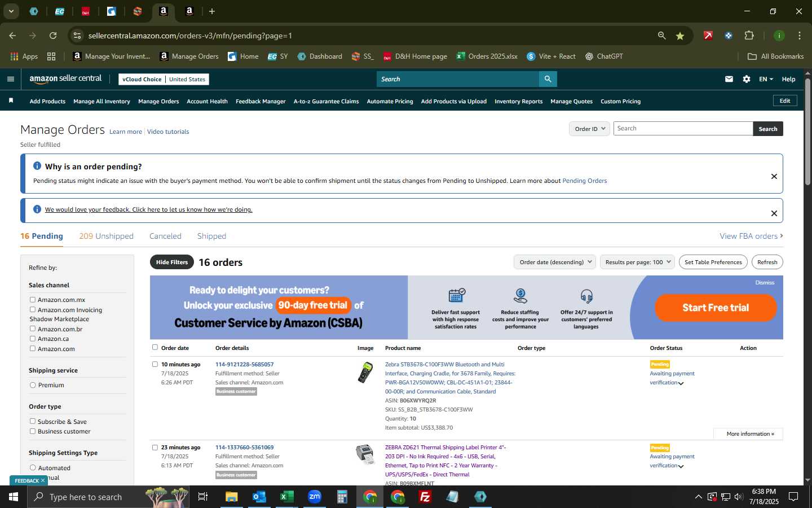
Task: Open Inventory Reports menu item
Action: [518, 102]
